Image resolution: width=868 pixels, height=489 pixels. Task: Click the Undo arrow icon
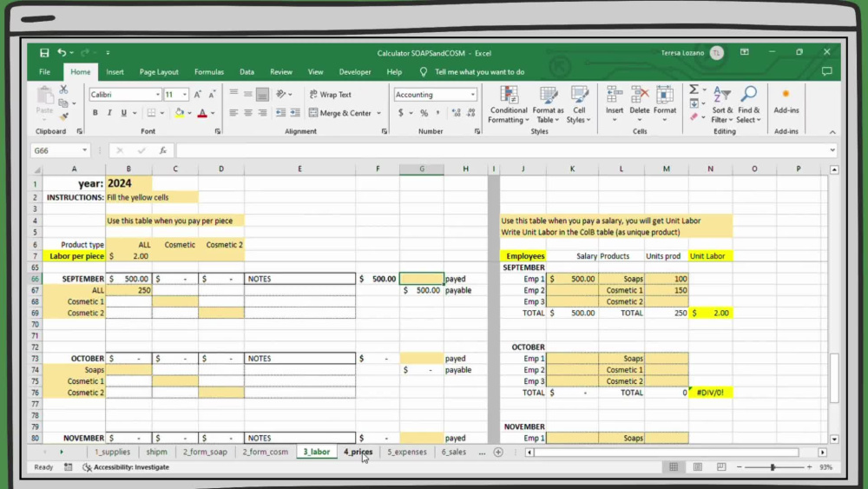(62, 53)
